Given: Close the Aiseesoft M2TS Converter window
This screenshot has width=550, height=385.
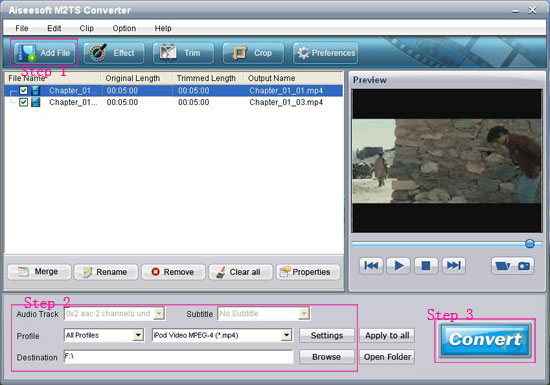Looking at the screenshot, I should (x=532, y=10).
